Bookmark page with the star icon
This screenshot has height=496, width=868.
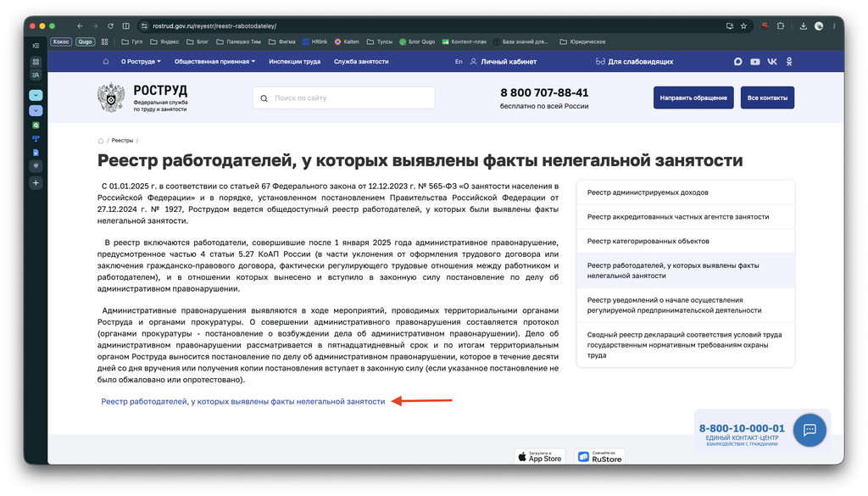743,26
